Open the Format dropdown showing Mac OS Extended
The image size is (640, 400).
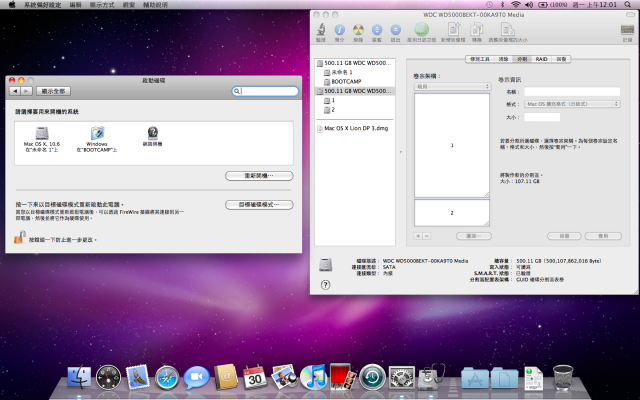tap(572, 104)
